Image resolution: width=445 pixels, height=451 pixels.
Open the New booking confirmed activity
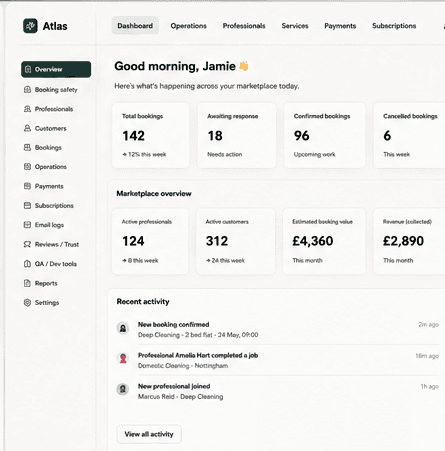coord(277,329)
